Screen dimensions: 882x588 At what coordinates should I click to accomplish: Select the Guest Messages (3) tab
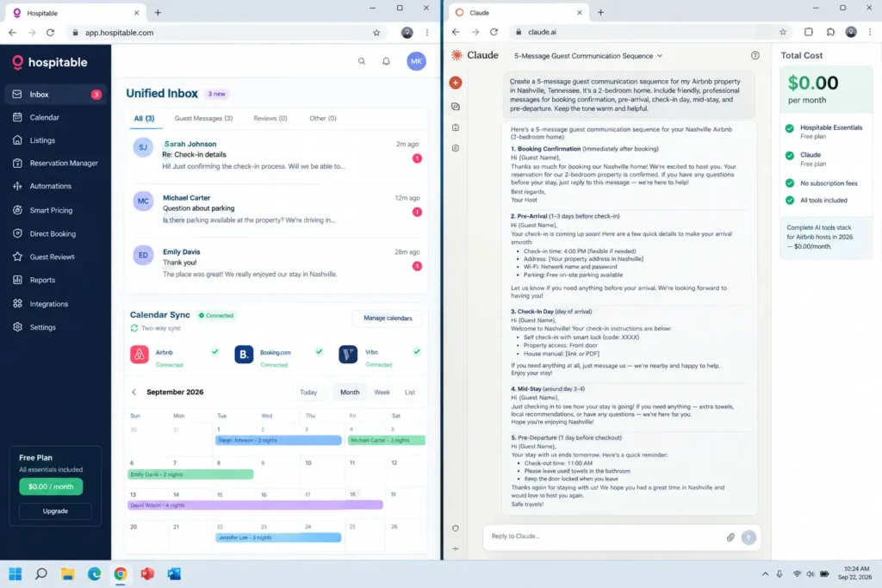(x=203, y=119)
